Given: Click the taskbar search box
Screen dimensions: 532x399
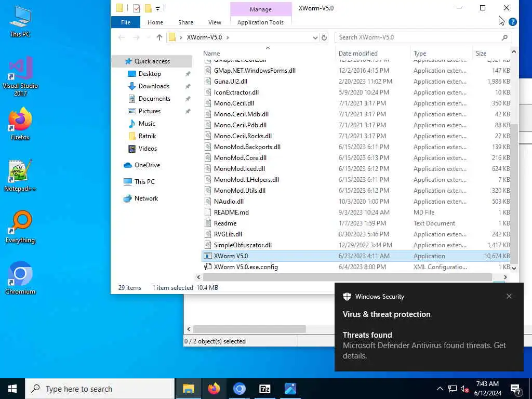Looking at the screenshot, I should (x=100, y=389).
